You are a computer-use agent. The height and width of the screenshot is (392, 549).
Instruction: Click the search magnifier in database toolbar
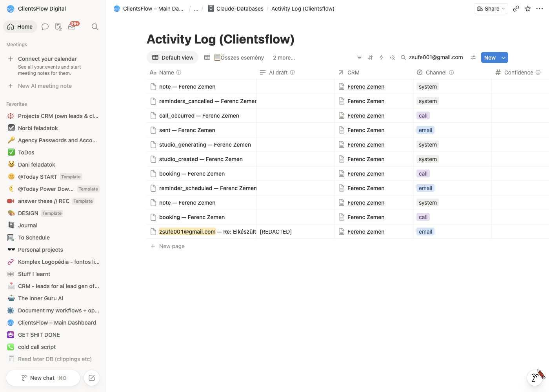pos(403,58)
